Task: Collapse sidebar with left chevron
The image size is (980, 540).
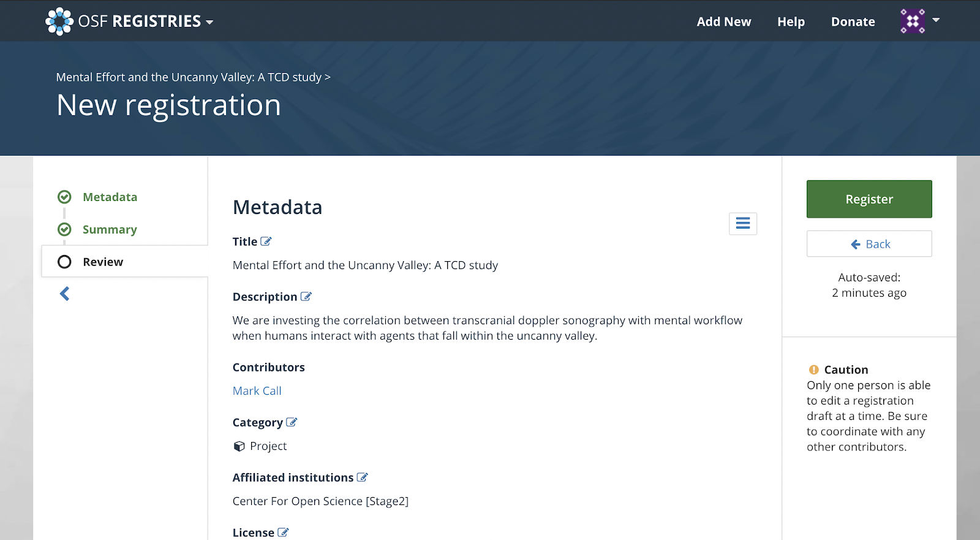Action: pos(64,294)
